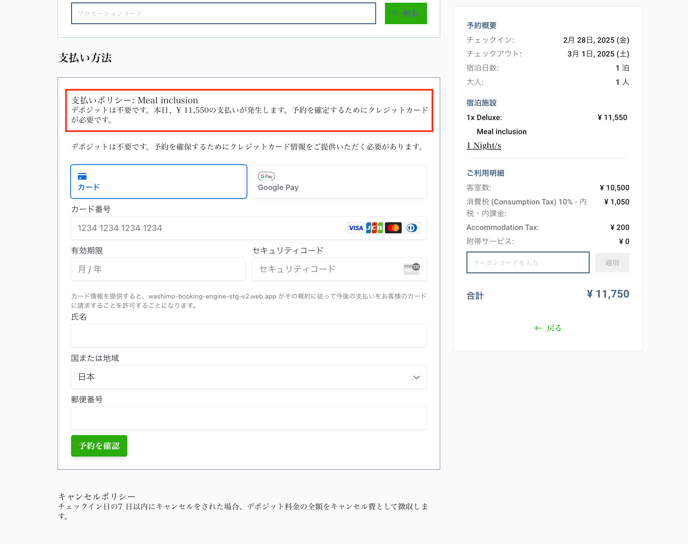Image resolution: width=688 pixels, height=544 pixels.
Task: Click the 1 Night/s link
Action: (x=484, y=146)
